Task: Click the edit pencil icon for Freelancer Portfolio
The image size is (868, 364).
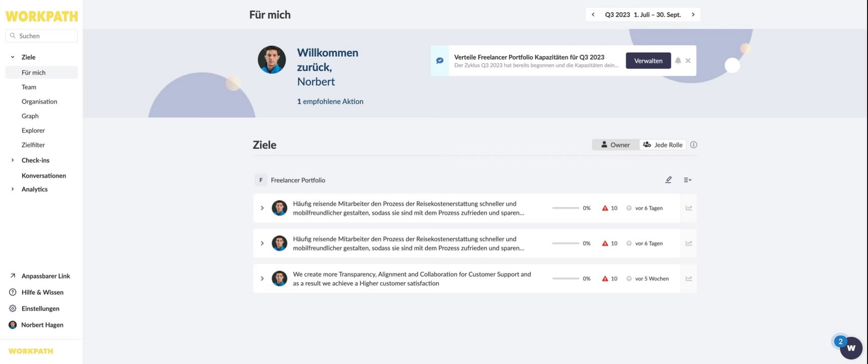Action: [x=669, y=180]
